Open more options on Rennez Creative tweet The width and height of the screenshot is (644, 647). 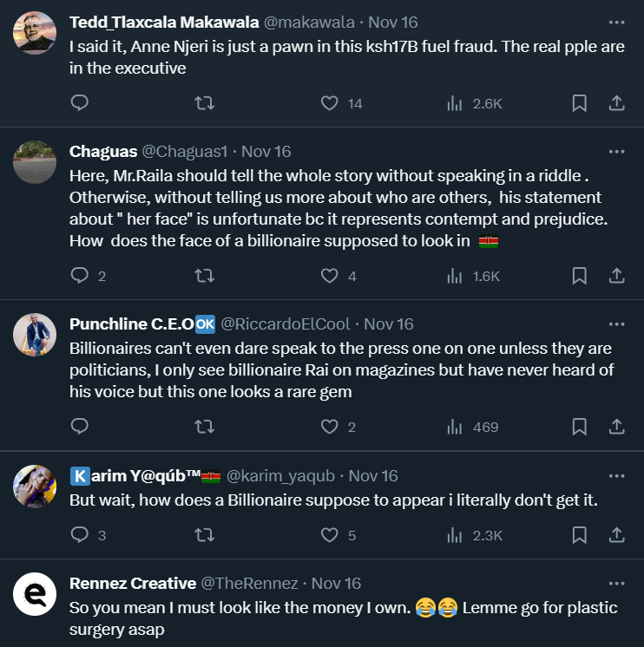tap(616, 584)
